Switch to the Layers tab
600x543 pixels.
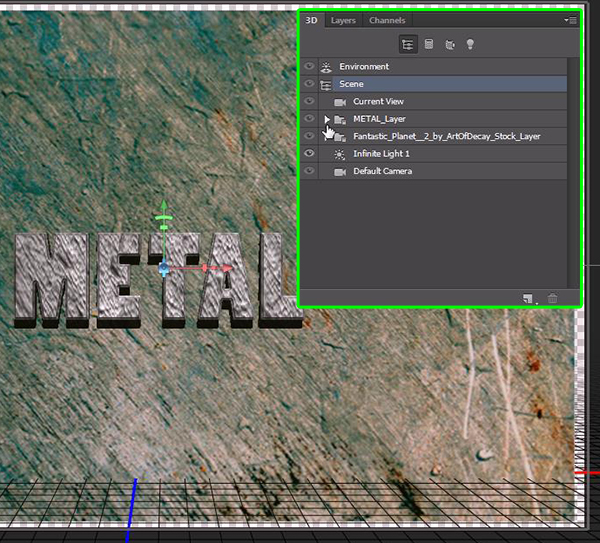click(x=343, y=20)
